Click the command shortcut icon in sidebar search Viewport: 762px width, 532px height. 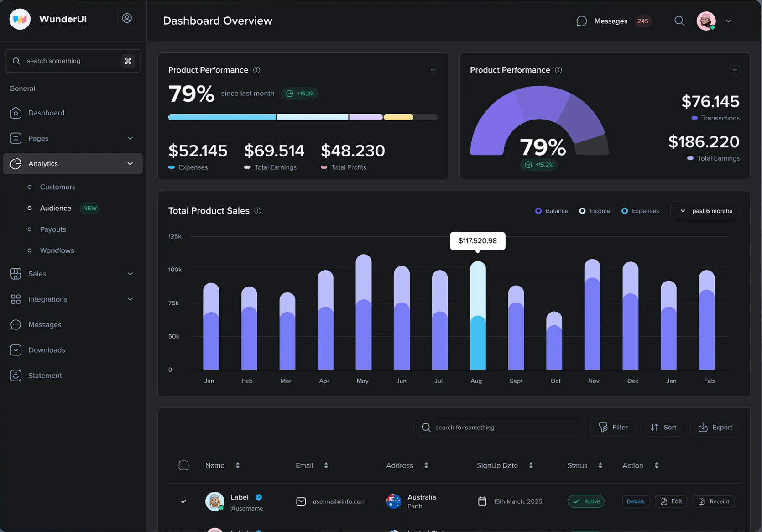(128, 61)
